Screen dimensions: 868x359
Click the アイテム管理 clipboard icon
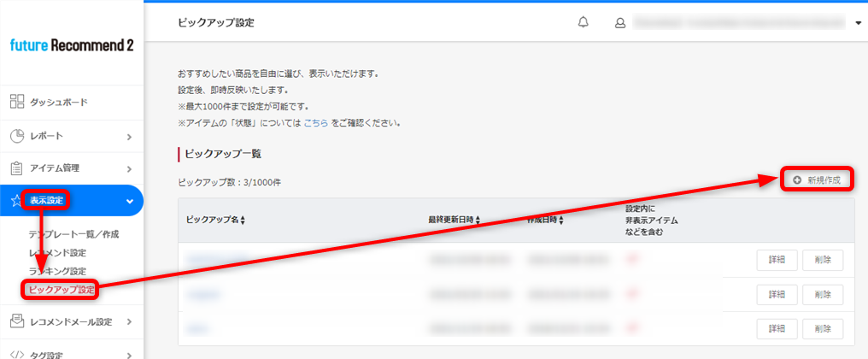(x=17, y=168)
